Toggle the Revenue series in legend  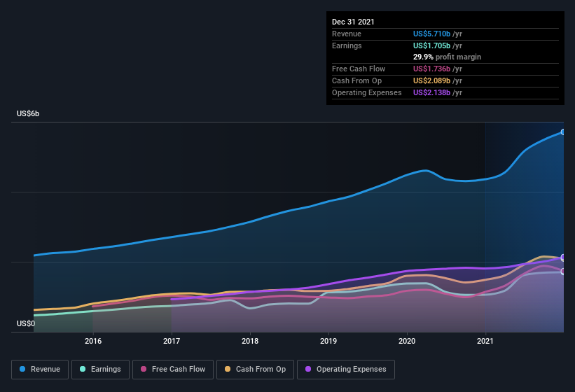[x=40, y=369]
